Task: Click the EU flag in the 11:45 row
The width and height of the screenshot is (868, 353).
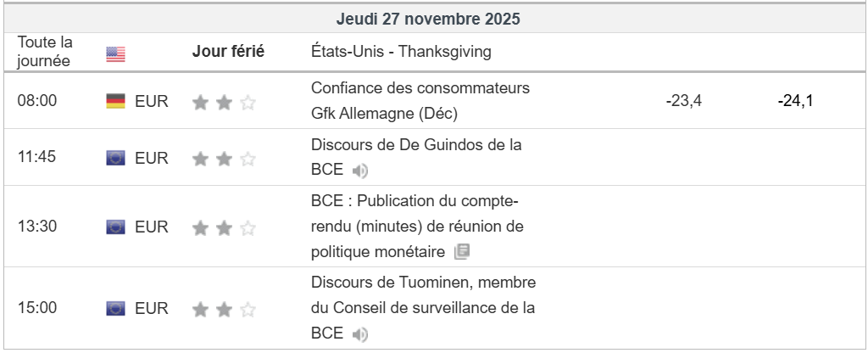Action: pyautogui.click(x=115, y=158)
